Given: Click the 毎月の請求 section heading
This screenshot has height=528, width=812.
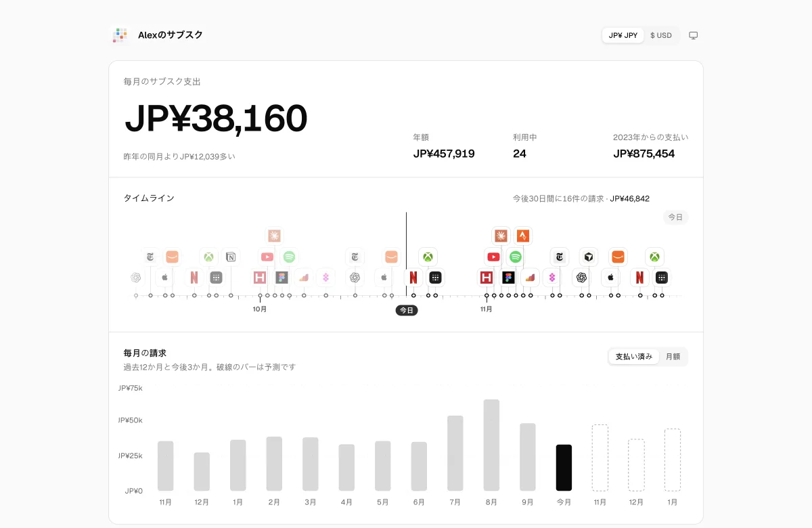Looking at the screenshot, I should pos(145,353).
